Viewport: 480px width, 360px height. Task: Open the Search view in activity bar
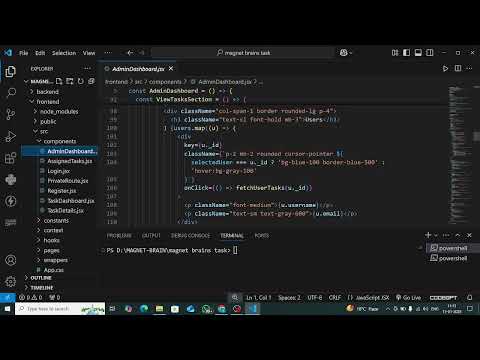coord(11,93)
